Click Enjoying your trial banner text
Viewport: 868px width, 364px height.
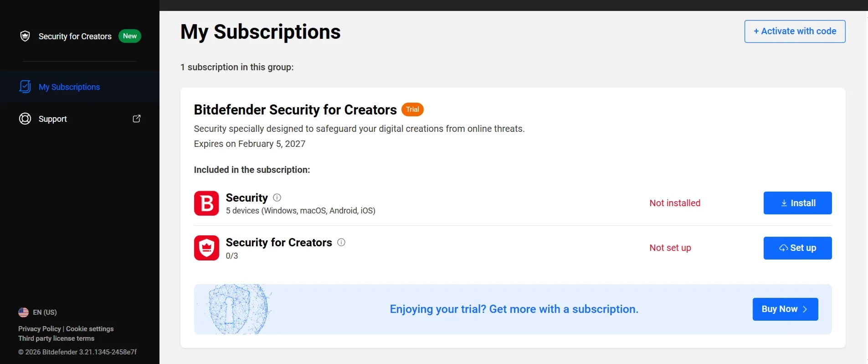click(514, 309)
